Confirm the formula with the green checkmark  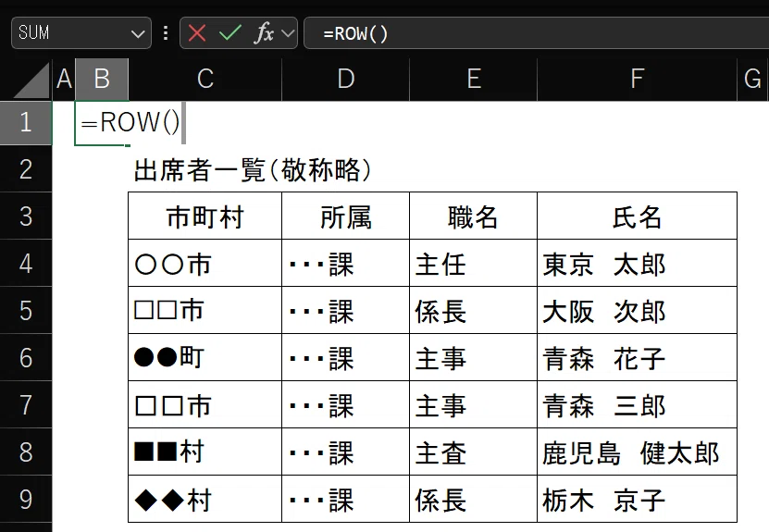click(x=229, y=33)
